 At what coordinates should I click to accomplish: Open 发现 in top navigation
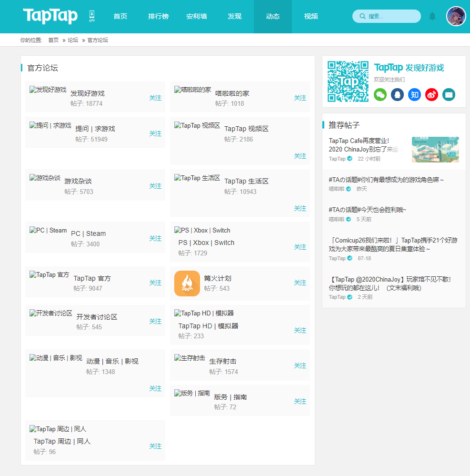235,16
